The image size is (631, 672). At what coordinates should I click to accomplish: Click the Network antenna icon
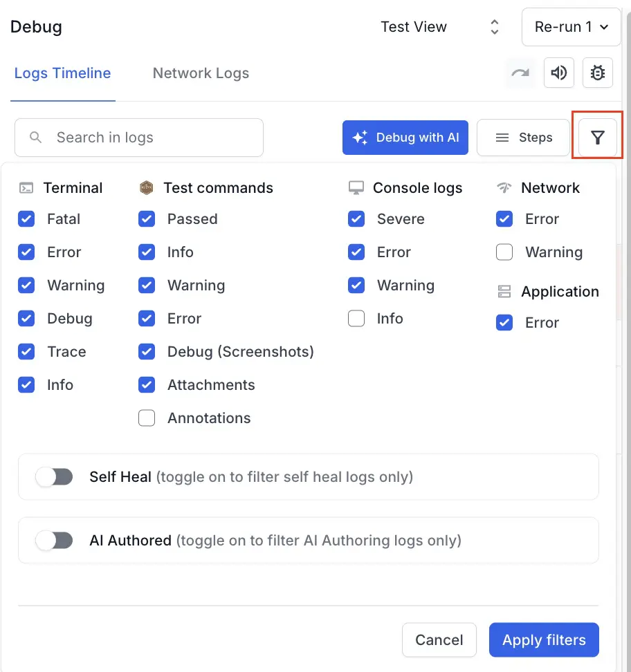pyautogui.click(x=504, y=187)
